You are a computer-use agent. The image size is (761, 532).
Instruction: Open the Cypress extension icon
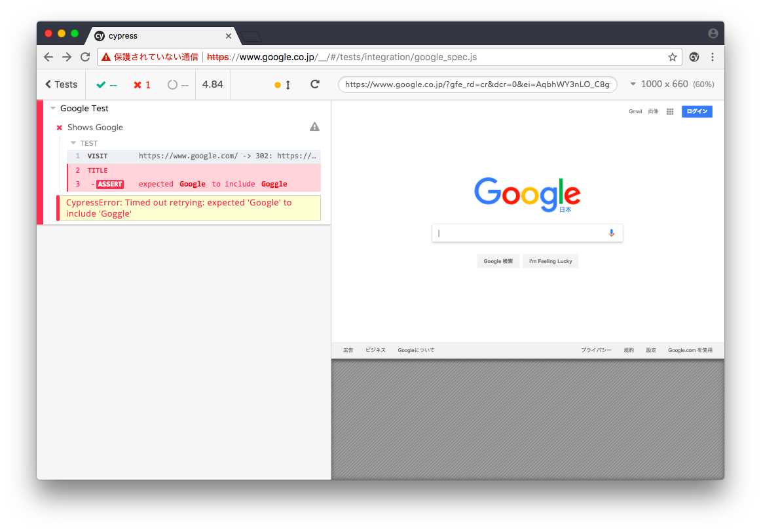pos(694,57)
